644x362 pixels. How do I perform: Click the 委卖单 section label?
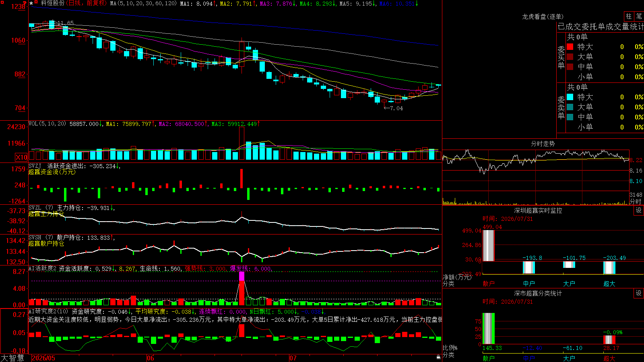[561, 107]
